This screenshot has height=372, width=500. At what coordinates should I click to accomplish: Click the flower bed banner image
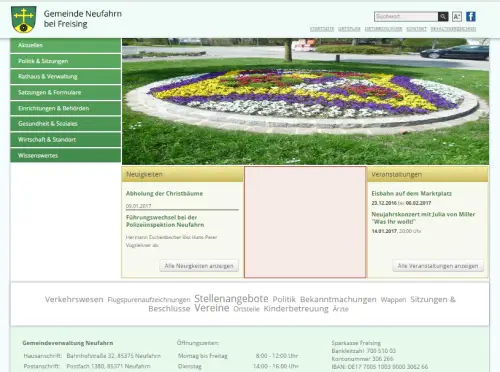305,101
